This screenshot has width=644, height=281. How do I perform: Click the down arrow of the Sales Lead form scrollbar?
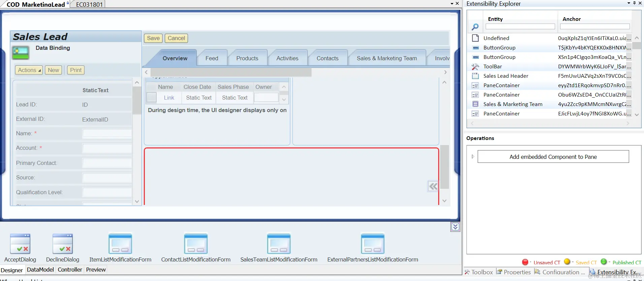click(137, 201)
